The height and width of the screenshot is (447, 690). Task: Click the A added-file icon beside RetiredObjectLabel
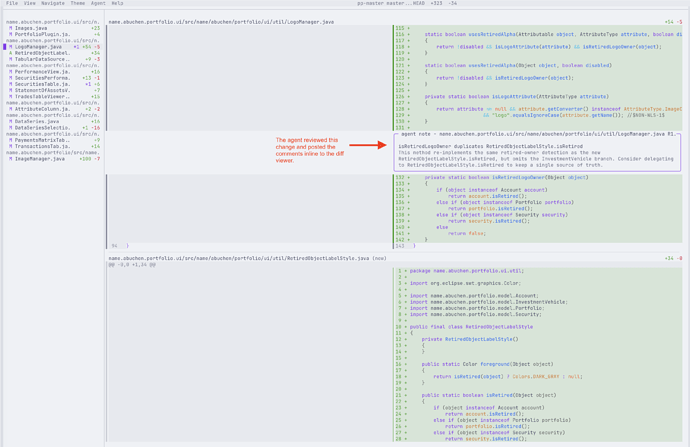(11, 53)
